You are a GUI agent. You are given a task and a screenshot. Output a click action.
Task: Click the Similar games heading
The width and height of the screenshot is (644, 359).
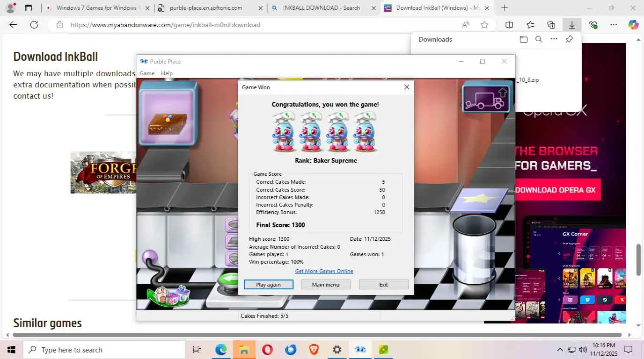coord(47,323)
